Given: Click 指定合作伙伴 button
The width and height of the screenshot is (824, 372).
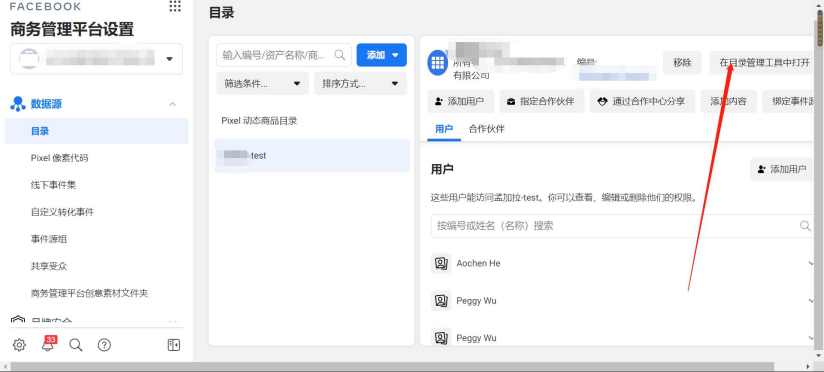Looking at the screenshot, I should [542, 101].
